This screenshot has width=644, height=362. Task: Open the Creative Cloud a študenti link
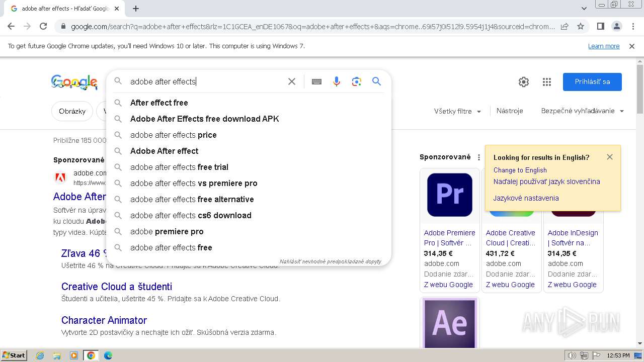tap(117, 287)
